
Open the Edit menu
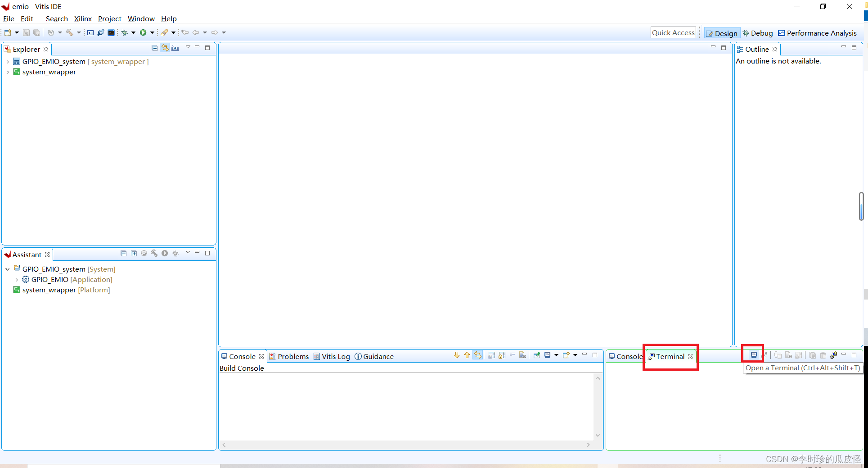click(x=27, y=18)
